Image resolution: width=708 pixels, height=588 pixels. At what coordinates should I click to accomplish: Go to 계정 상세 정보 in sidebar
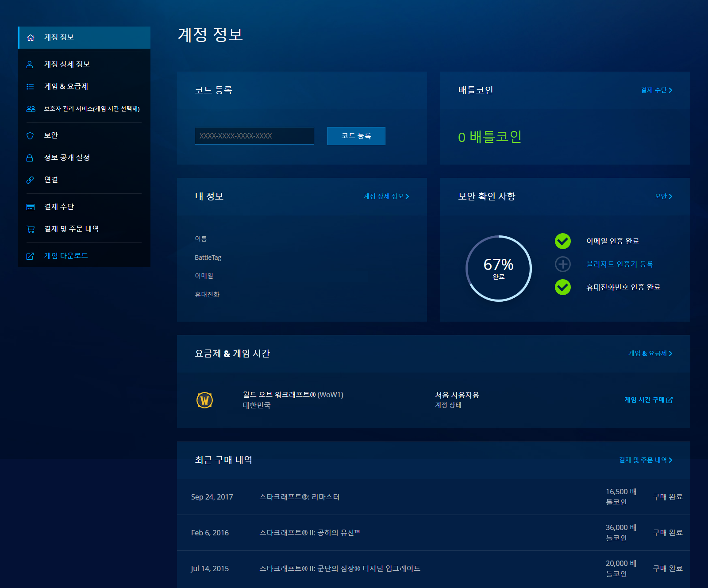tap(84, 65)
